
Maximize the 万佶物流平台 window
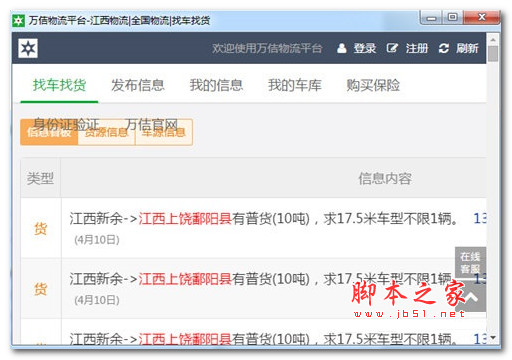(x=452, y=17)
